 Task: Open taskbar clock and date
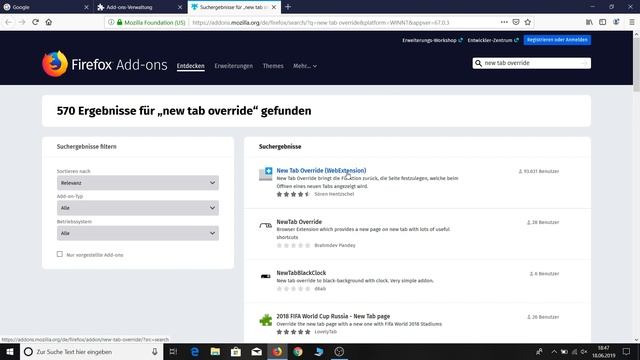[604, 351]
